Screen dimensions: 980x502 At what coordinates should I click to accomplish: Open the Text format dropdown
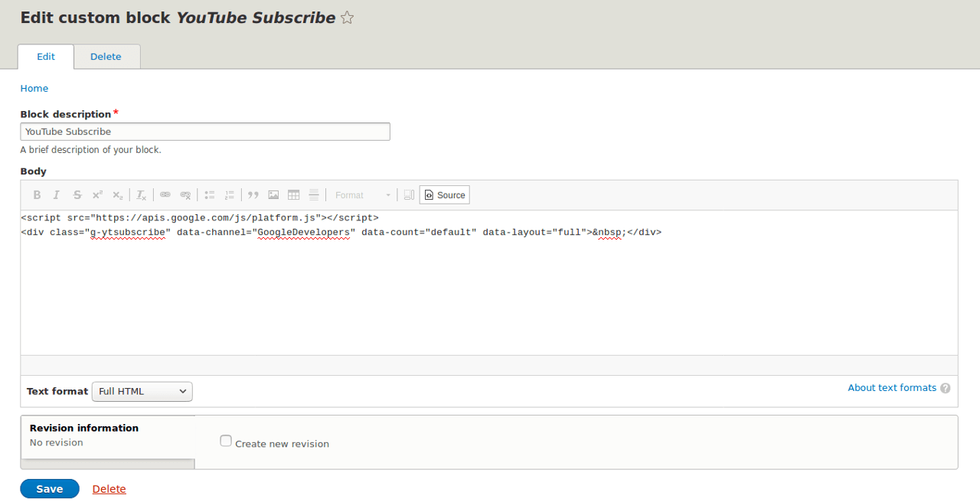tap(142, 391)
